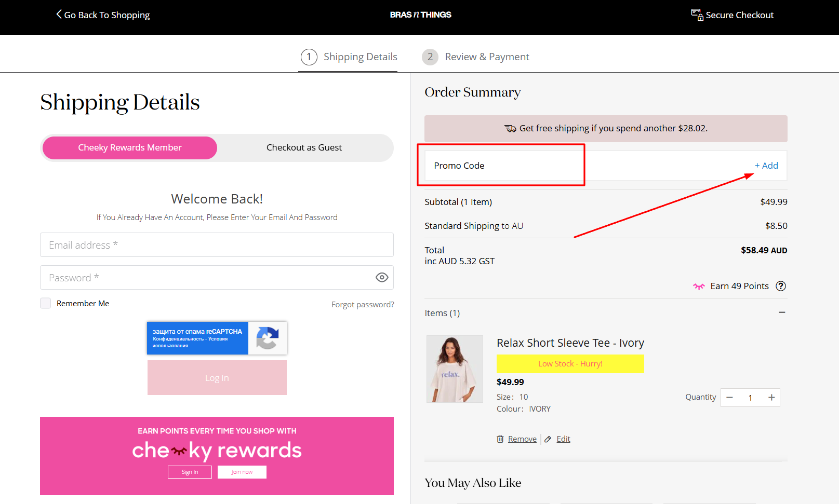Viewport: 839px width, 504px height.
Task: Click the inc AUD 5.32 GST text
Action: pyautogui.click(x=460, y=261)
